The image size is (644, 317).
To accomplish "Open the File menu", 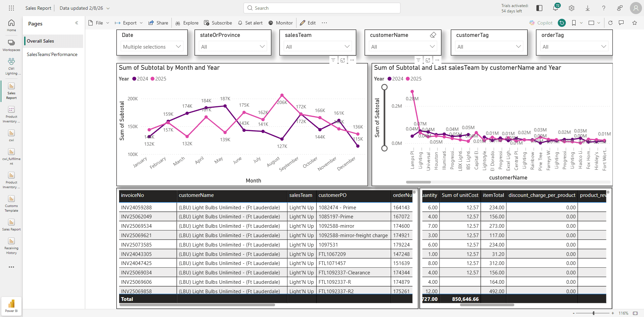I will coord(99,23).
